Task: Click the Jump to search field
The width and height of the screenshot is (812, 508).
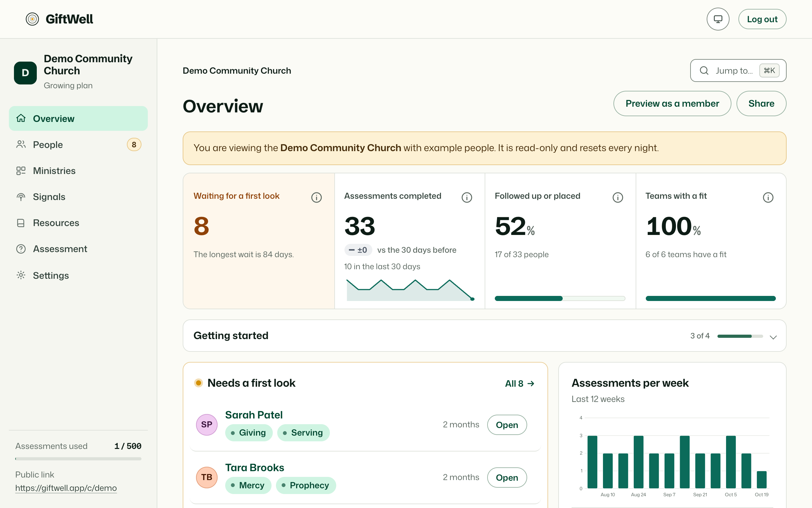Action: point(738,70)
